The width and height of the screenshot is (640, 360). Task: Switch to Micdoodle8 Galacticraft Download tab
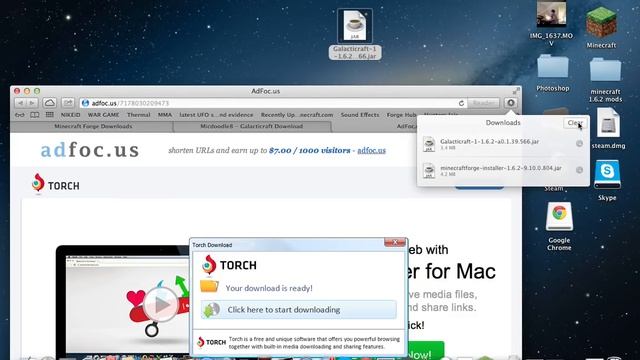click(x=251, y=127)
